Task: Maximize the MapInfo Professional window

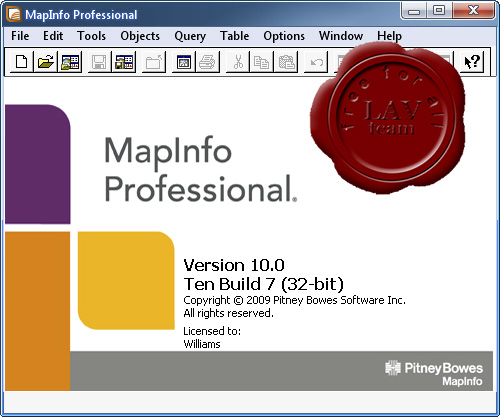Action: click(439, 11)
